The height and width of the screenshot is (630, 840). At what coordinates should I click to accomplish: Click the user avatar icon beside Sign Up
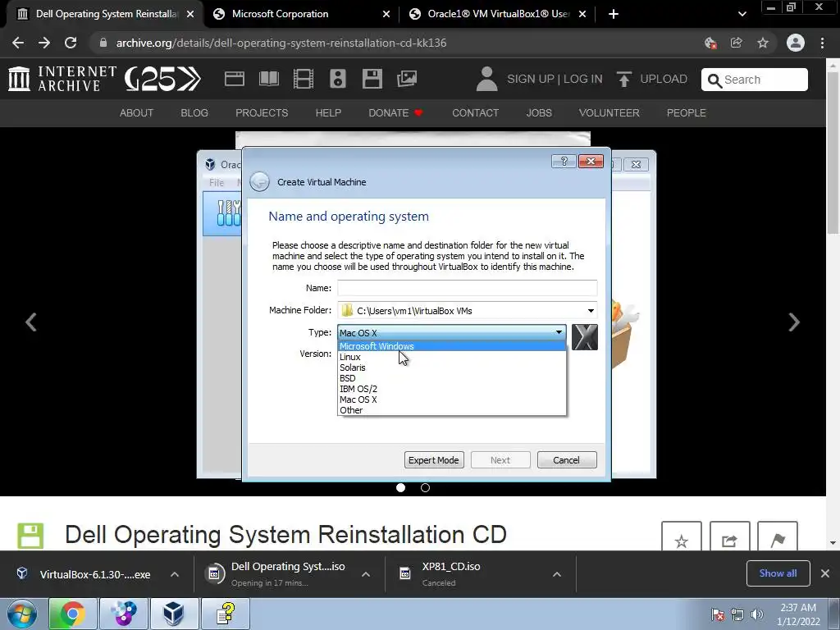click(487, 79)
